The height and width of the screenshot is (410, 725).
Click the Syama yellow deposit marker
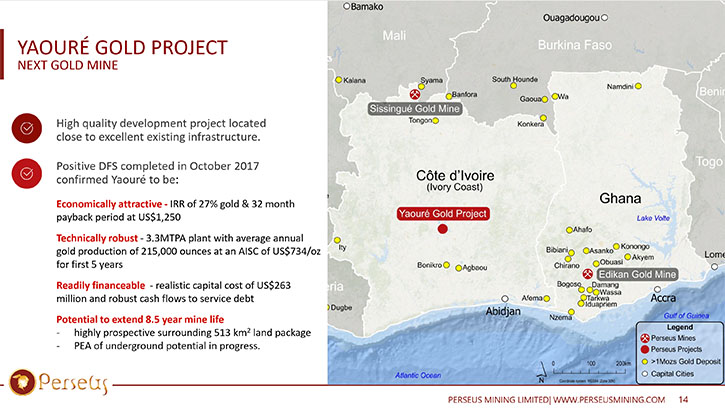[421, 86]
